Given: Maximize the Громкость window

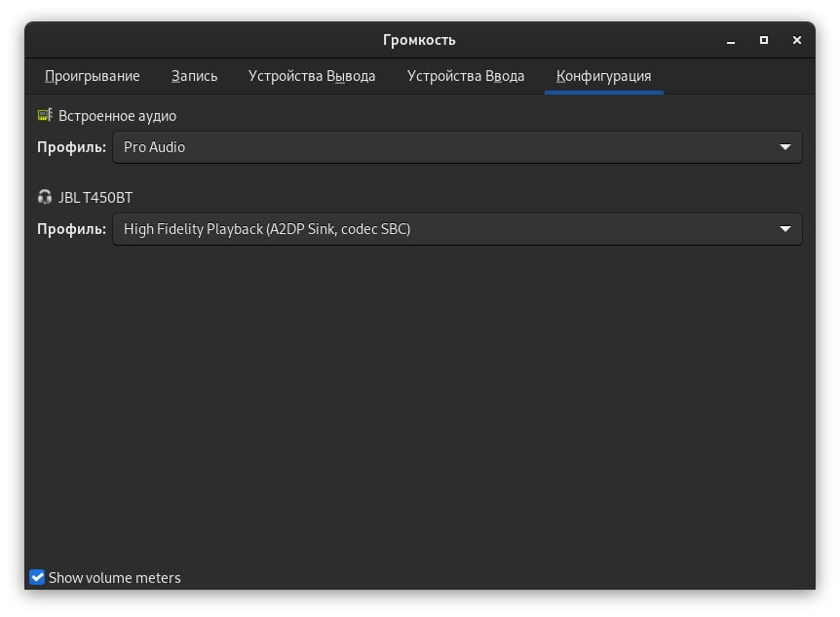Looking at the screenshot, I should point(764,40).
